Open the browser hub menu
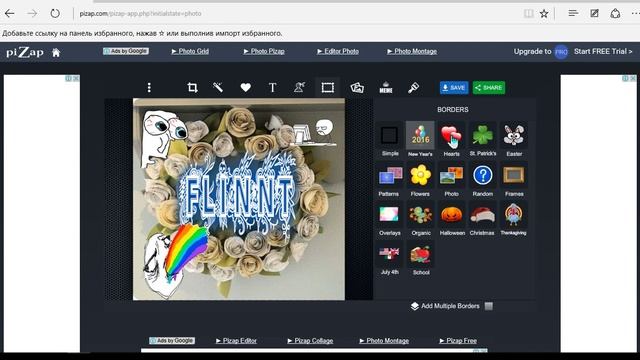This screenshot has width=640, height=360. (x=573, y=13)
